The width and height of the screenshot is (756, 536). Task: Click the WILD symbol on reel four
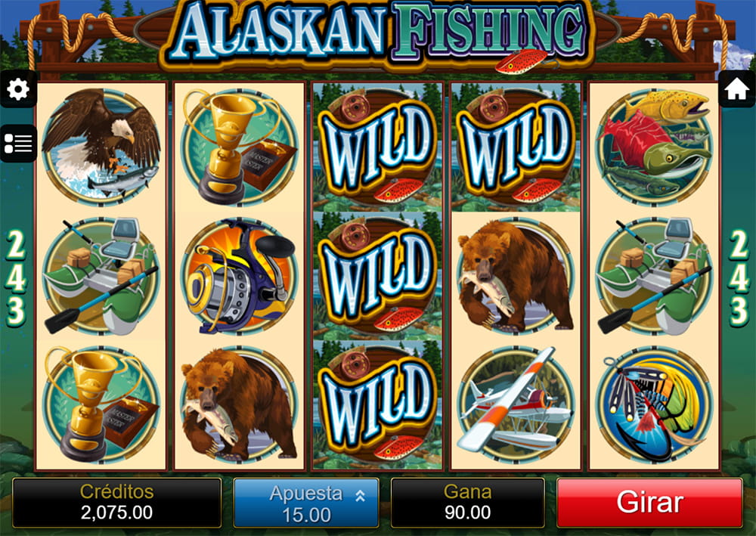515,147
